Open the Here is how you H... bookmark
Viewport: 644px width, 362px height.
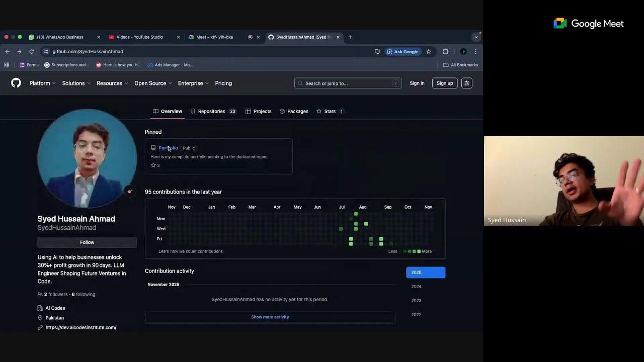(x=118, y=65)
